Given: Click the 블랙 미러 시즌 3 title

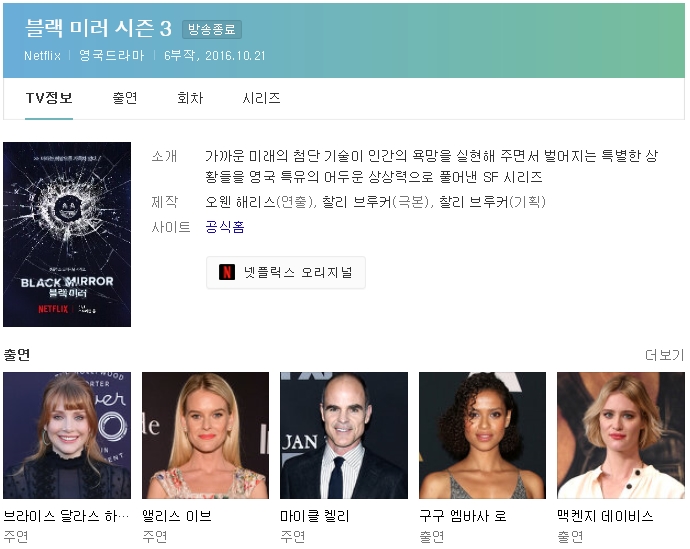Looking at the screenshot, I should [98, 29].
